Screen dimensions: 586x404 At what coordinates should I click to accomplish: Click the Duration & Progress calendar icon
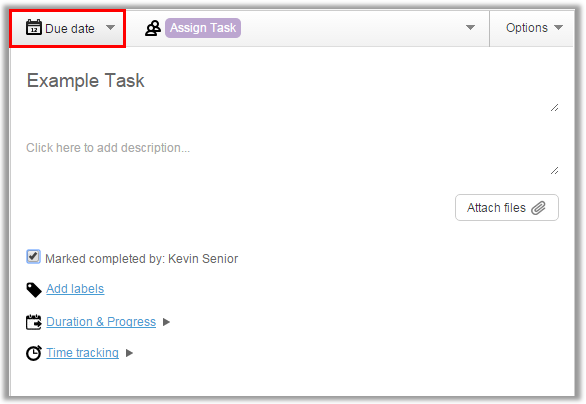34,322
